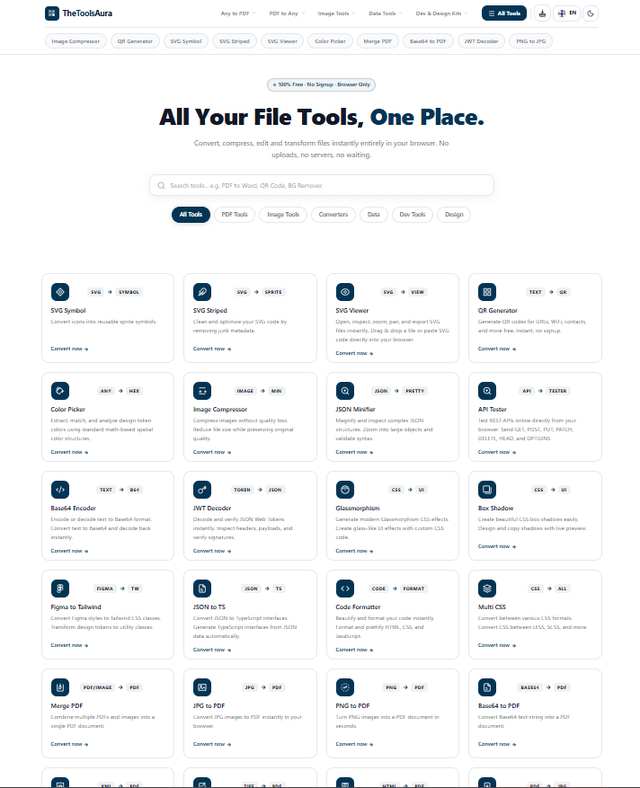Open the PNG to PDF card icon
The image size is (640, 788).
[x=345, y=687]
